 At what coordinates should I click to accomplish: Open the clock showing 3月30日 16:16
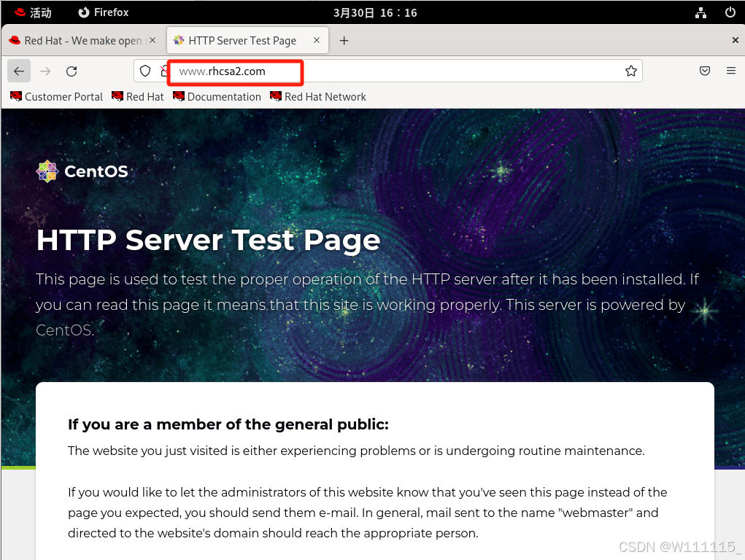coord(375,13)
